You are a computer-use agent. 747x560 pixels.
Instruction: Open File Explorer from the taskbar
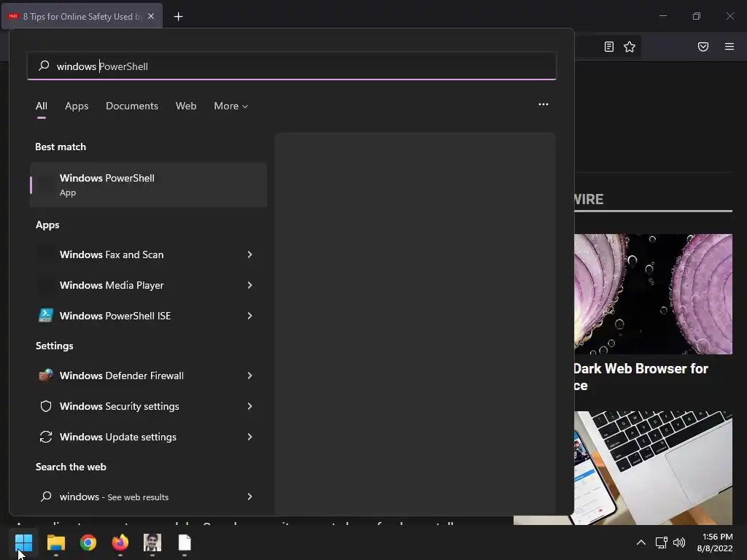(55, 542)
